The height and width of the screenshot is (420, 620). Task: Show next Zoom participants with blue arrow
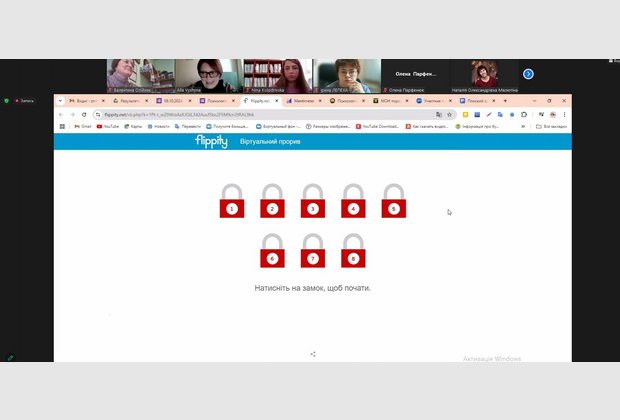(x=528, y=74)
